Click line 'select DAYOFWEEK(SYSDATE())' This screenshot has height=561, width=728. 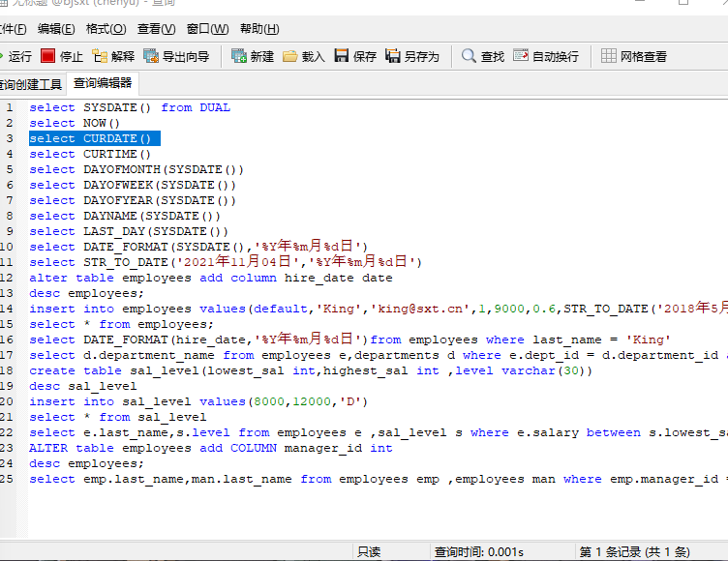[133, 185]
